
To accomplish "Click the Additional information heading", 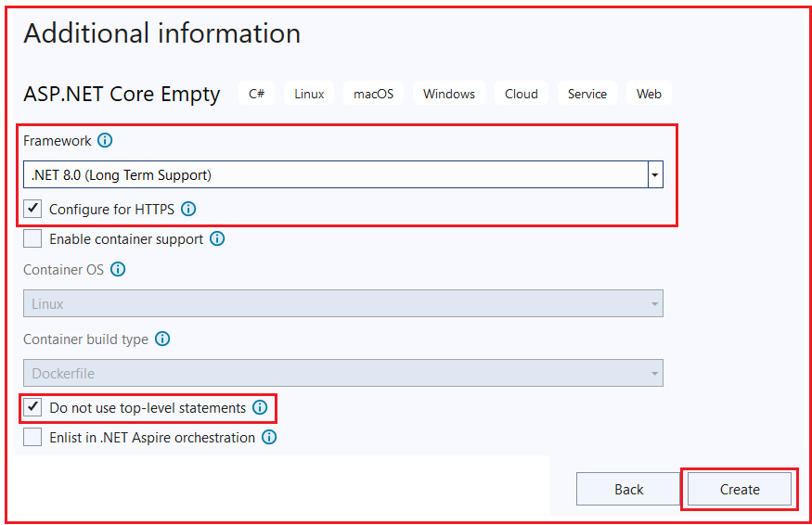I will point(162,33).
